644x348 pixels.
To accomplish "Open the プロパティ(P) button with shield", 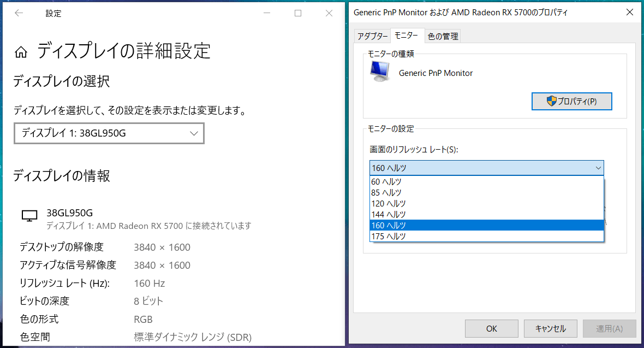I will [572, 101].
